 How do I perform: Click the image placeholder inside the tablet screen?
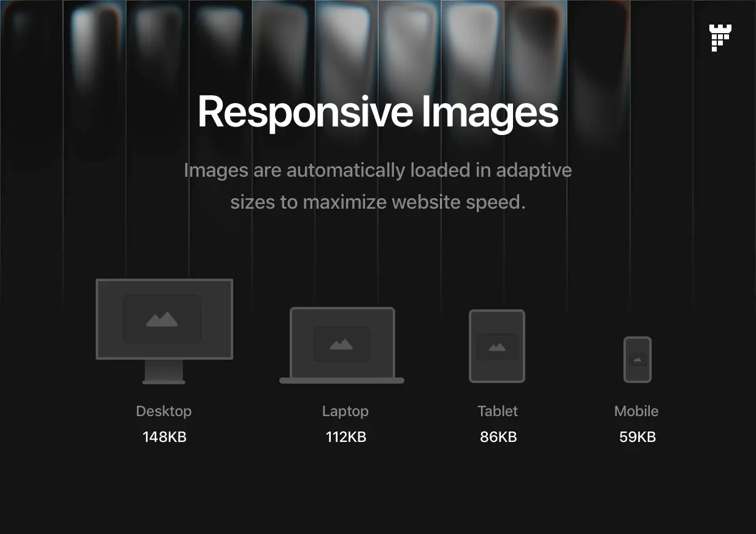pyautogui.click(x=497, y=347)
